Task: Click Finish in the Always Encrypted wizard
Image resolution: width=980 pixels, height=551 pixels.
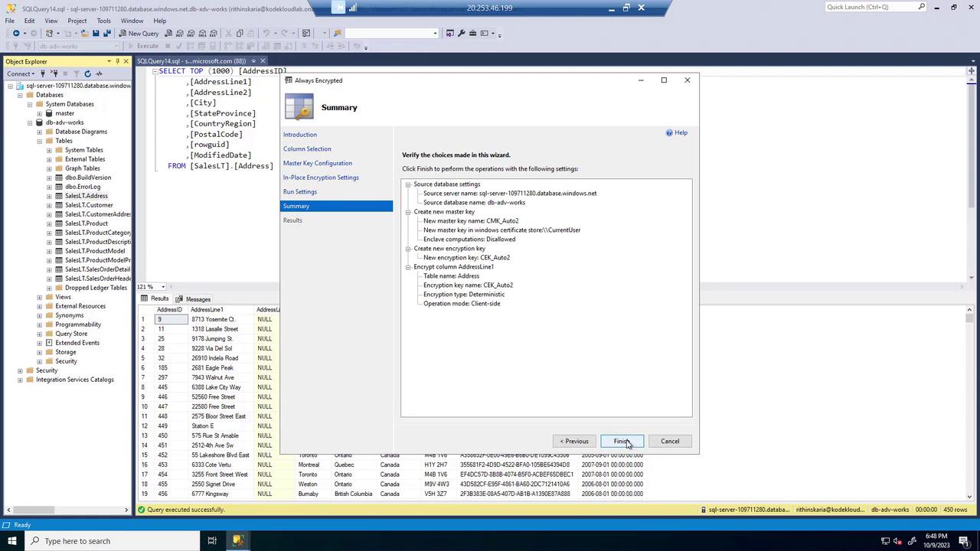Action: (x=622, y=441)
